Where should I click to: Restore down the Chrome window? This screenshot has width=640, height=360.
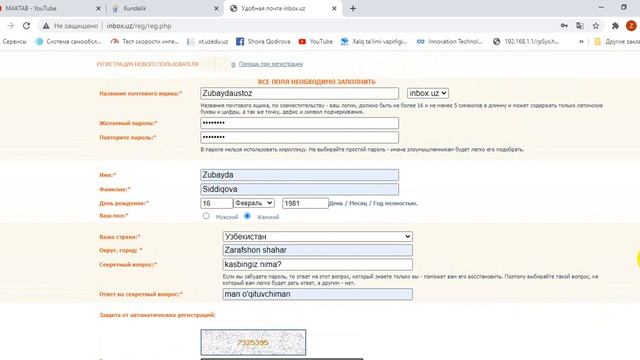pos(624,7)
